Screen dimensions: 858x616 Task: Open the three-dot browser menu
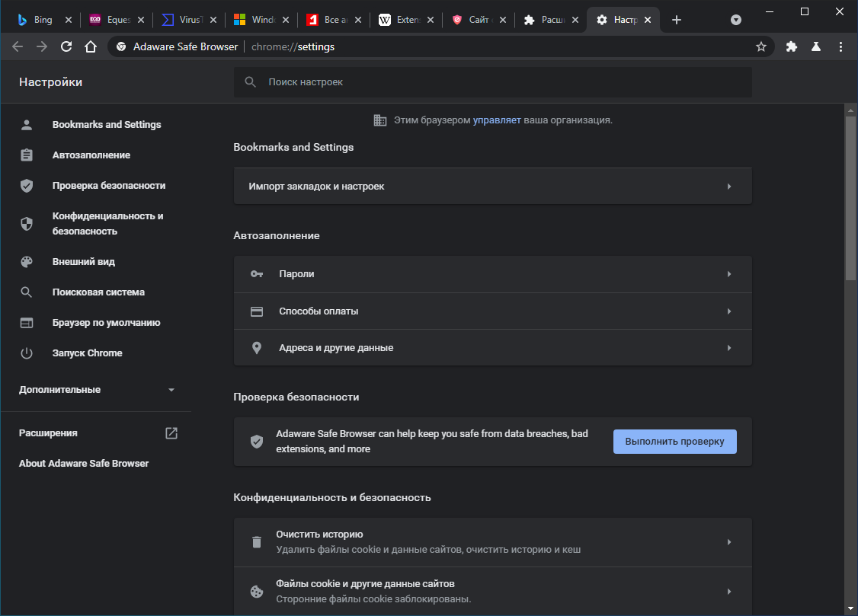pyautogui.click(x=841, y=46)
